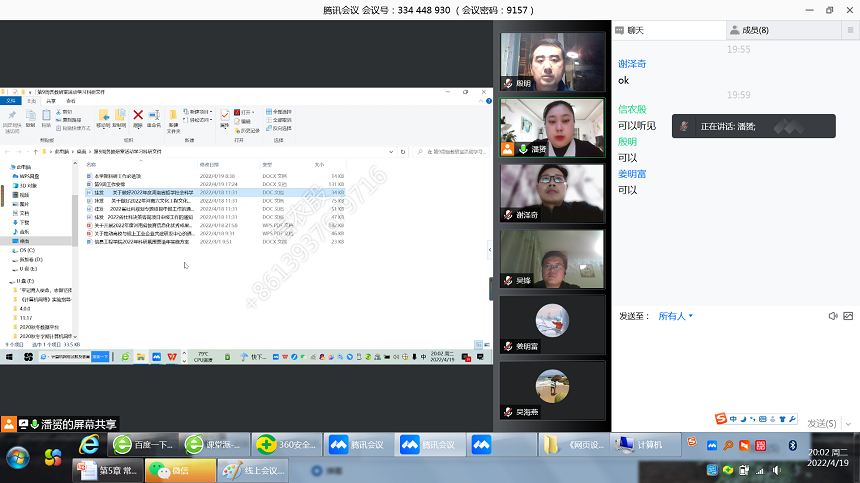Open the Windows Start menu orb
This screenshot has width=860, height=483.
point(18,457)
